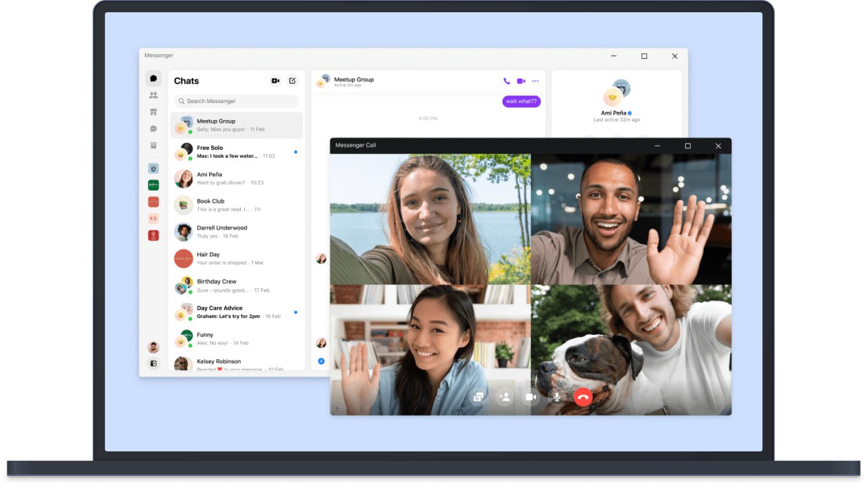Minimize the Messenger Call window
Viewport: 868px width, 484px height.
tap(657, 146)
